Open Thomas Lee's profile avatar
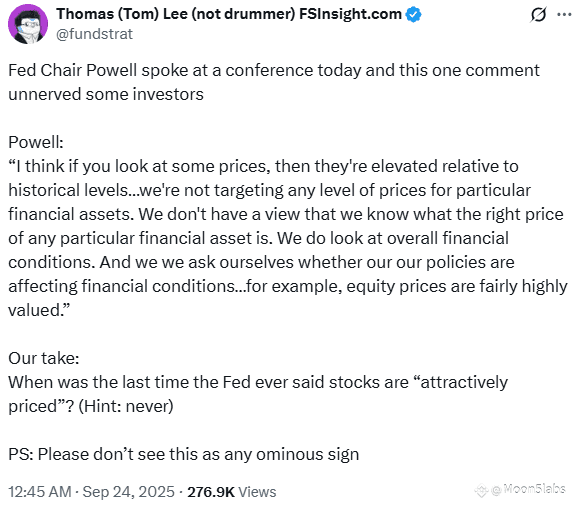Viewport: 573px width, 507px height. click(28, 24)
